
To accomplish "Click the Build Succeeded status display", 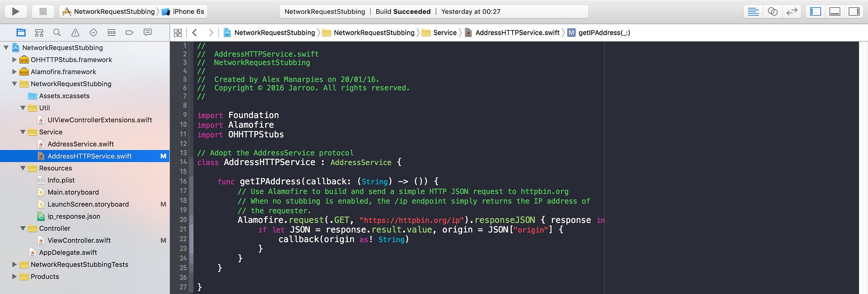I will click(x=403, y=12).
